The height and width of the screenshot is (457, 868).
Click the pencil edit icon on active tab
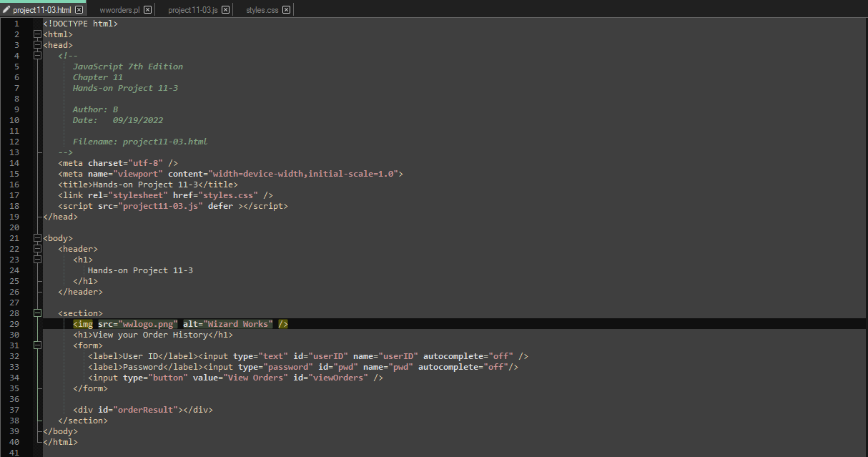pyautogui.click(x=7, y=10)
